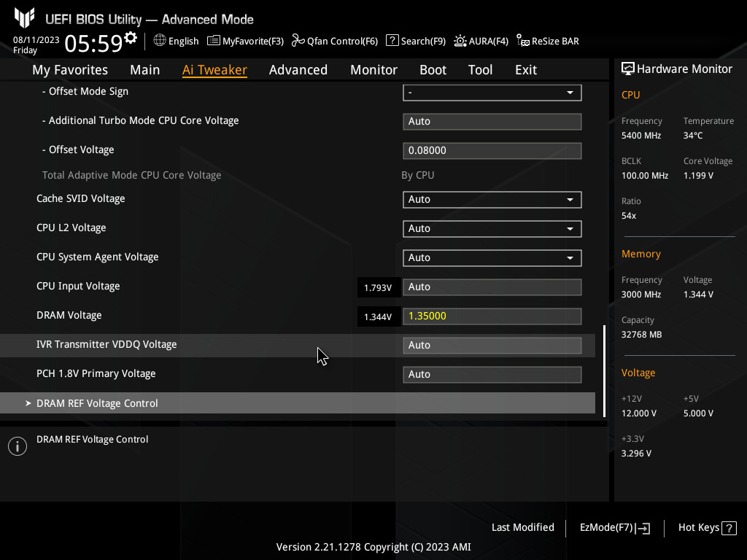Click CPU Input Voltage Auto field
This screenshot has height=560, width=747.
(x=492, y=287)
